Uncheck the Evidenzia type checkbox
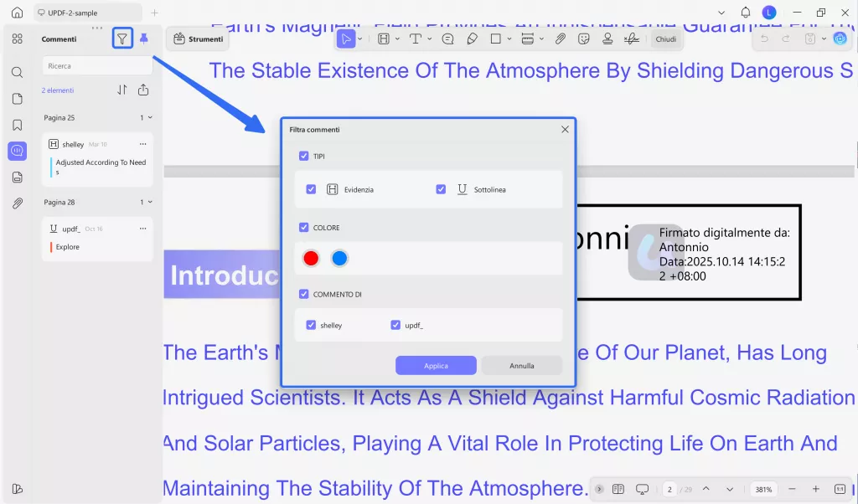The image size is (858, 504). [x=311, y=189]
